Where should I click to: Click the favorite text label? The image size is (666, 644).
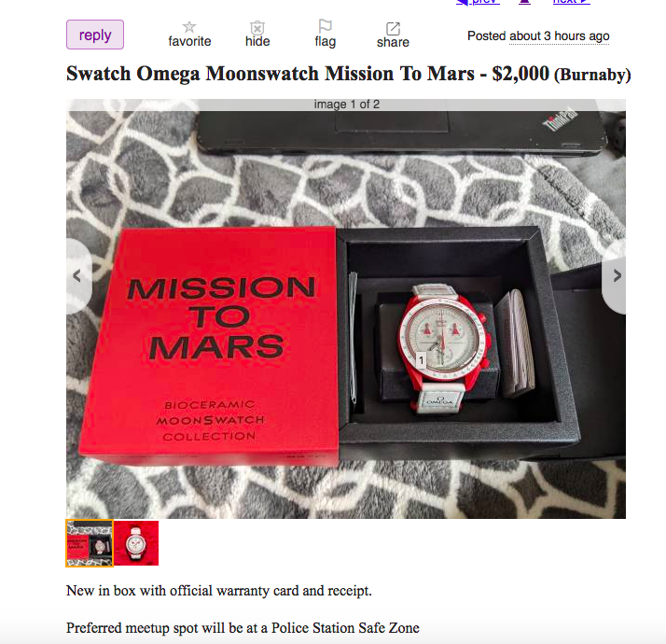(189, 42)
